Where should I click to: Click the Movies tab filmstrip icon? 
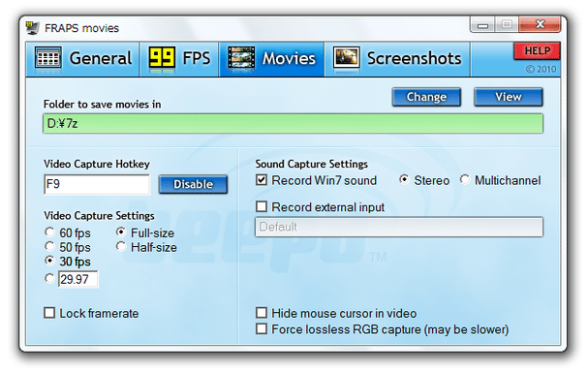coord(241,58)
